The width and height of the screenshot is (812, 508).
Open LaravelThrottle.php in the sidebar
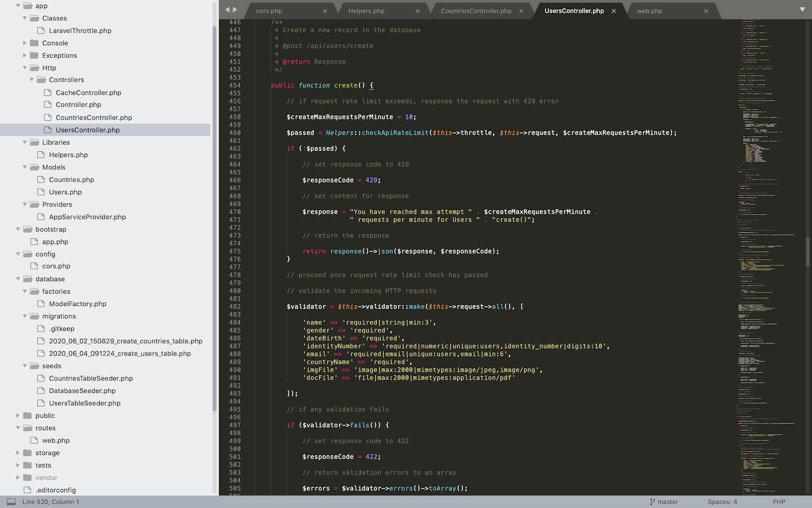click(80, 30)
